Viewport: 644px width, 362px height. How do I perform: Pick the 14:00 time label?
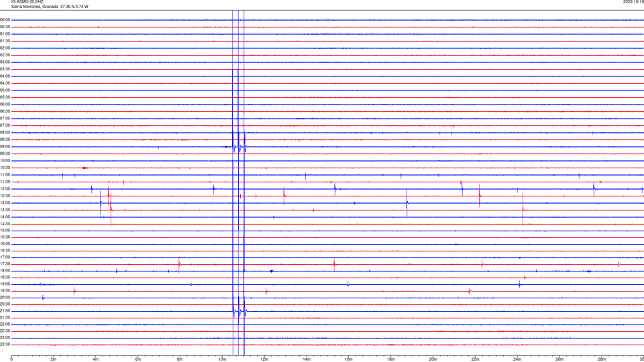5,217
